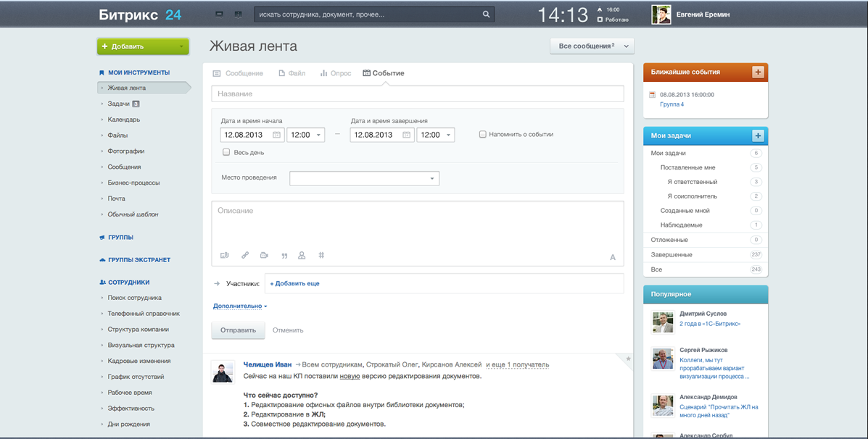The width and height of the screenshot is (868, 439).
Task: Insert video using the camera icon
Action: coord(264,256)
